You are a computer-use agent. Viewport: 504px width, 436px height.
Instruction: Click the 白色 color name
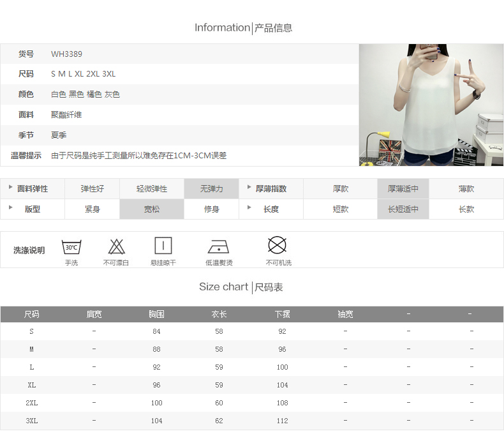[x=59, y=94]
